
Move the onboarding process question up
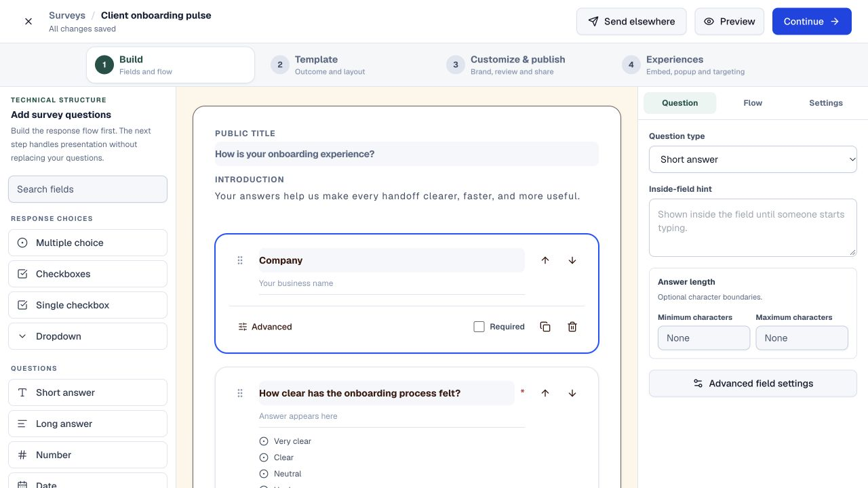pos(545,393)
